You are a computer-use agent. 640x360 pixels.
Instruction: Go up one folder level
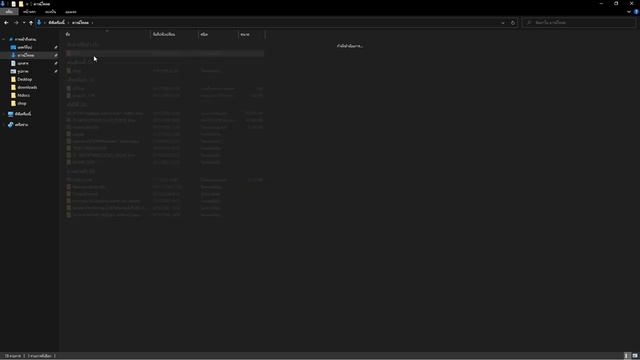(31, 23)
